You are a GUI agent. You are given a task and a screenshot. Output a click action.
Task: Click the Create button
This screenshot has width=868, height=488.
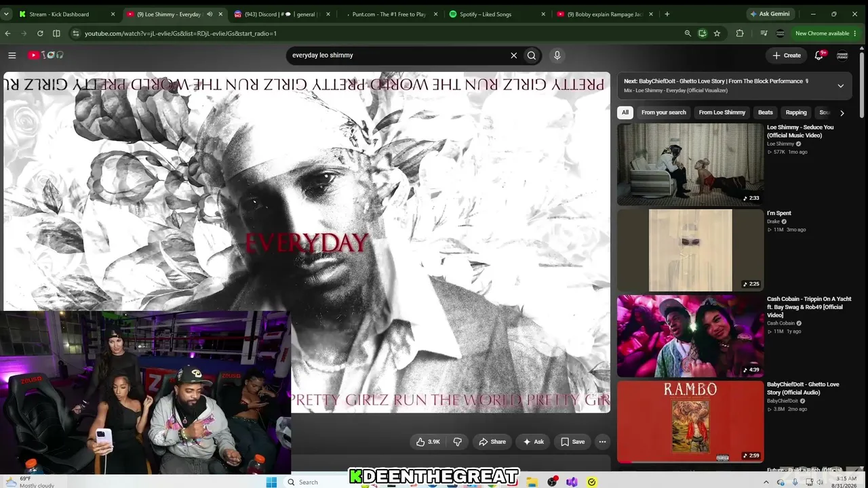787,56
